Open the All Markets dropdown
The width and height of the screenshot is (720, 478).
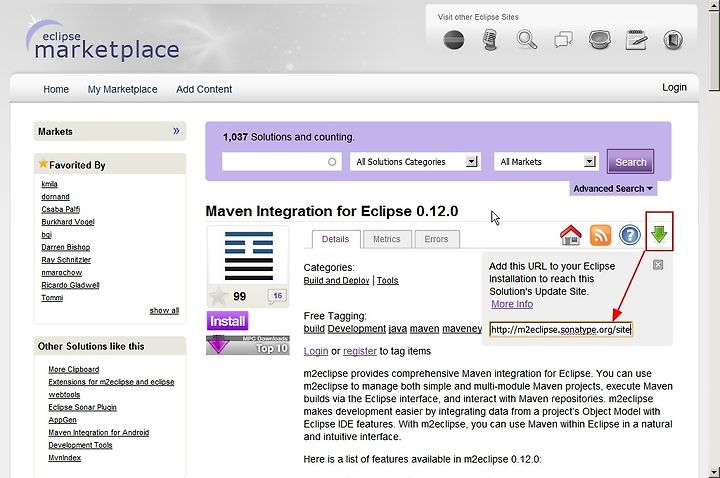coord(546,162)
